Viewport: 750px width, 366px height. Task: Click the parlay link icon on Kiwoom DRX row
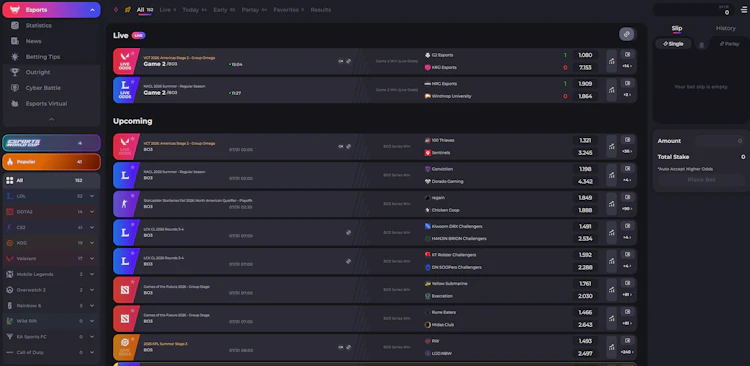[x=349, y=233]
